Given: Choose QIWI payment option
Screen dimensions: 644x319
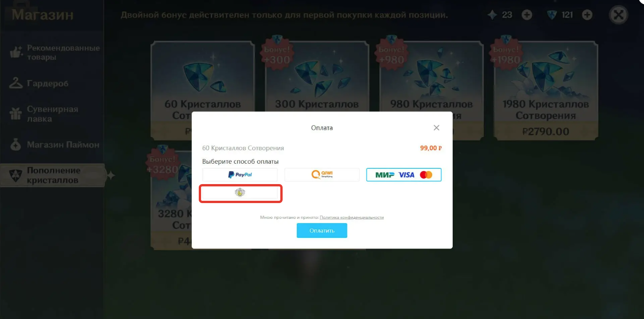Looking at the screenshot, I should (322, 175).
